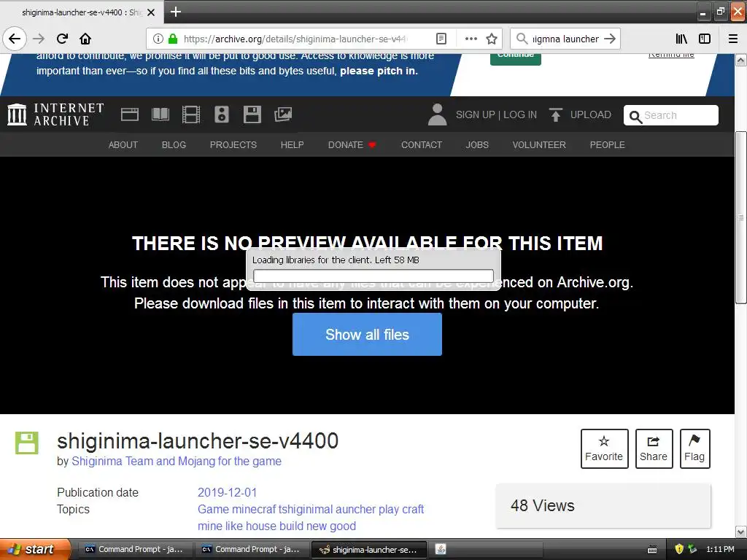
Task: Open the VOLUNTEER menu item
Action: (539, 145)
